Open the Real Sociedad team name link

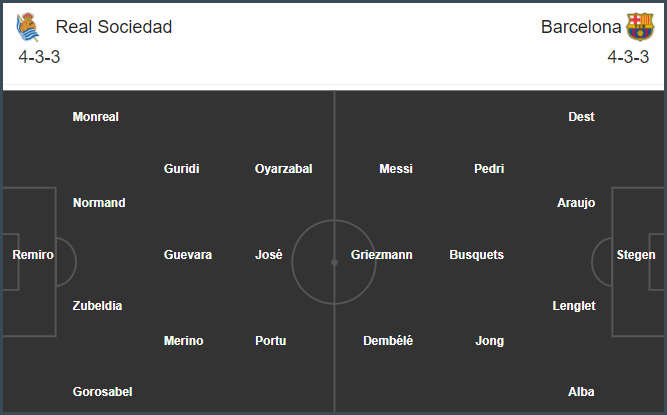click(x=114, y=27)
